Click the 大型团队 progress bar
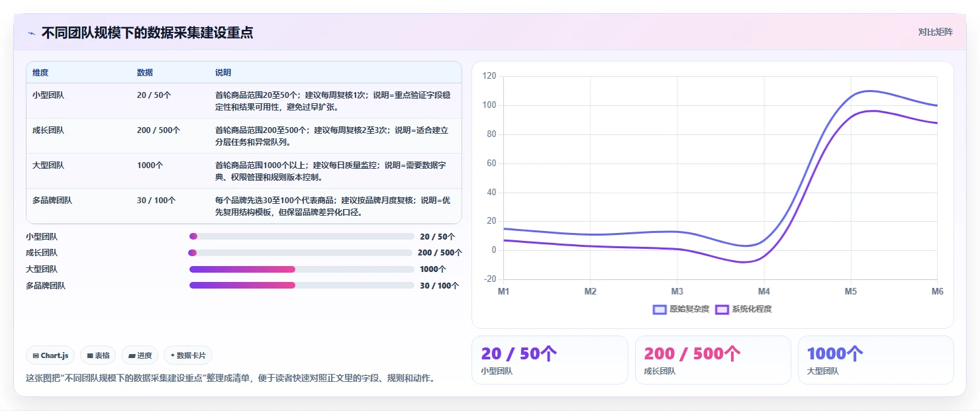The width and height of the screenshot is (980, 411). (x=302, y=269)
